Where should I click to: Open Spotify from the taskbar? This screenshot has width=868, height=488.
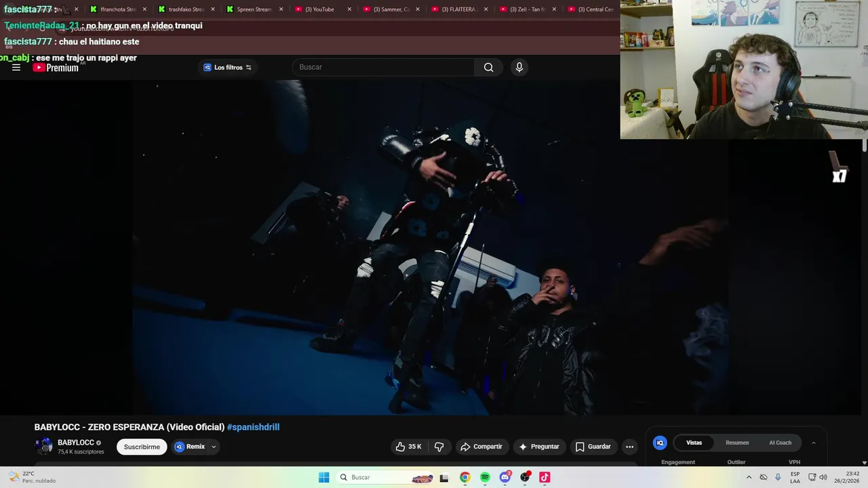click(x=485, y=477)
